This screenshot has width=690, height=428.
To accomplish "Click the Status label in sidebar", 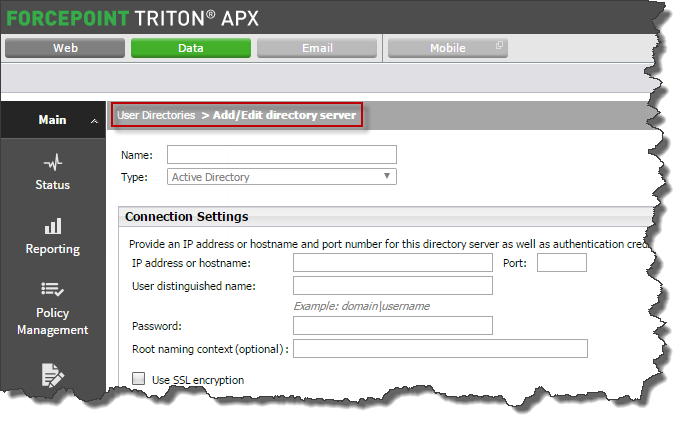I will tap(53, 185).
